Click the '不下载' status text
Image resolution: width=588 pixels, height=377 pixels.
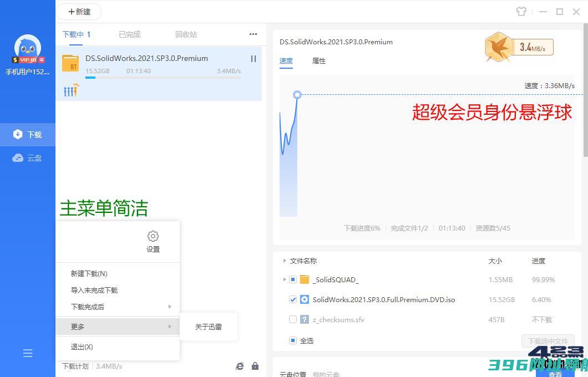(542, 320)
